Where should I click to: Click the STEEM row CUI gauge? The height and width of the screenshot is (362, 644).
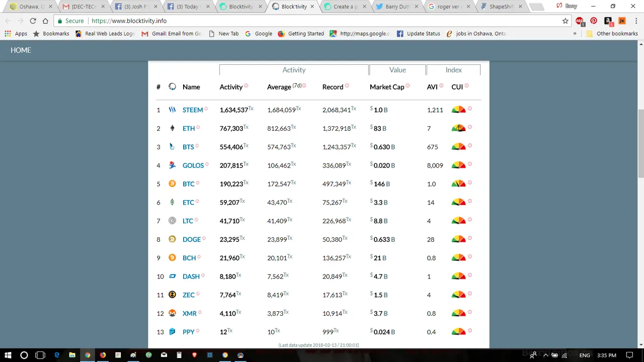[x=458, y=110]
